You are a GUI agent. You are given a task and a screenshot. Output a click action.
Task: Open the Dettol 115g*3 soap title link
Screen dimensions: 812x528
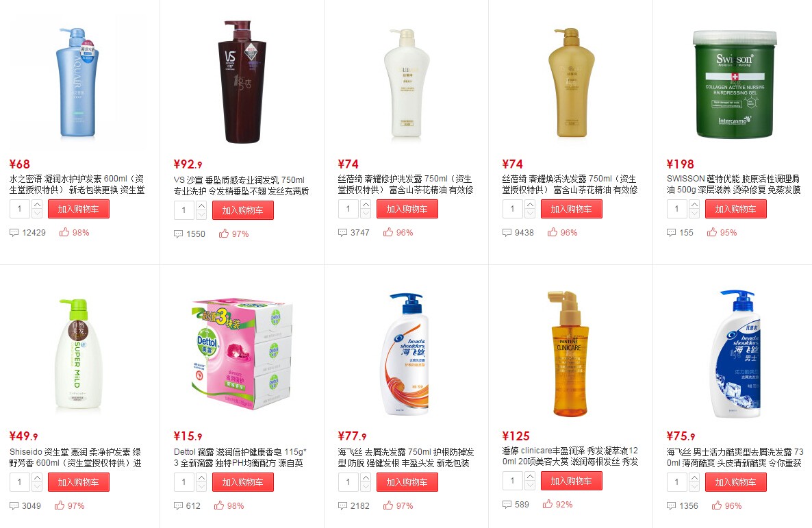click(x=240, y=457)
